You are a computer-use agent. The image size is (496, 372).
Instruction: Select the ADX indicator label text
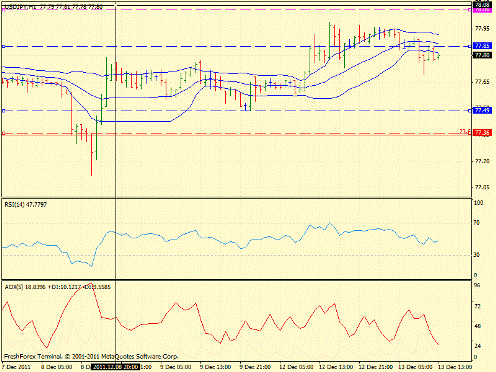[x=58, y=287]
